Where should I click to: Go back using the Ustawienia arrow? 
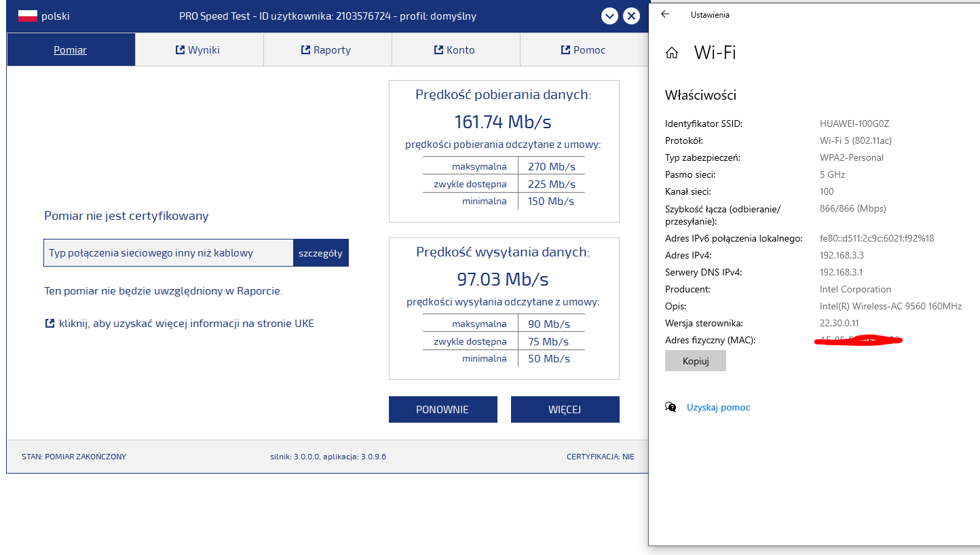click(x=665, y=14)
